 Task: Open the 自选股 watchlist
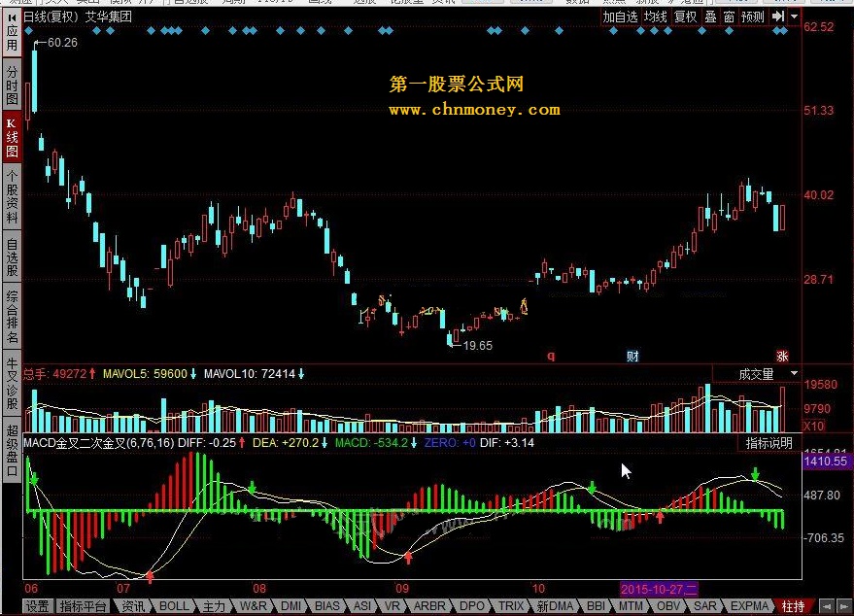12,257
